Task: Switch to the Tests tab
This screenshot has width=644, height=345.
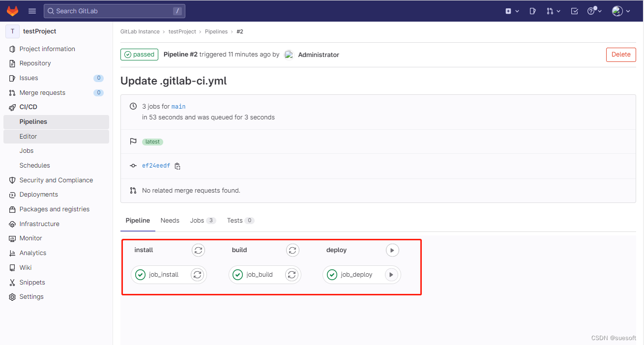Action: pyautogui.click(x=240, y=221)
